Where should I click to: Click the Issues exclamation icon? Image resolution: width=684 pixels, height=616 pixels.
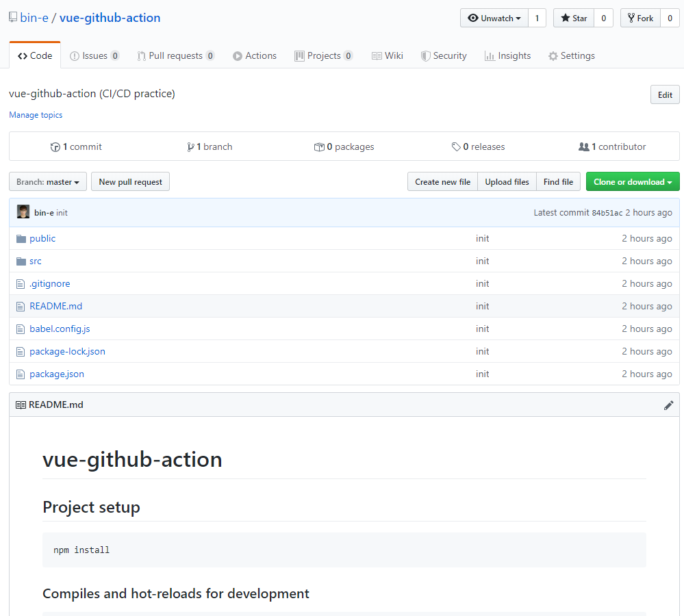point(75,56)
